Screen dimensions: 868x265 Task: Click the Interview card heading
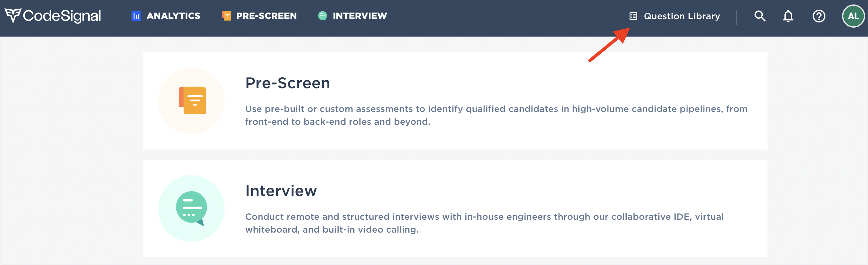coord(281,191)
